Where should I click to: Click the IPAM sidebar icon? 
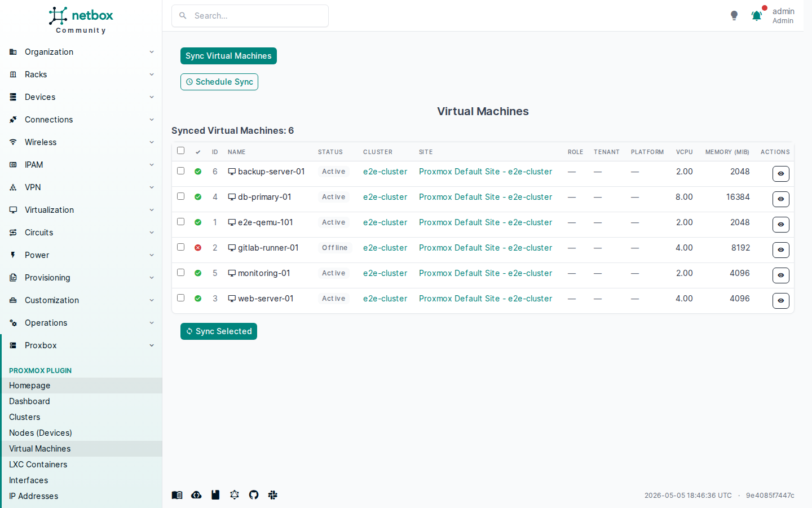point(13,165)
